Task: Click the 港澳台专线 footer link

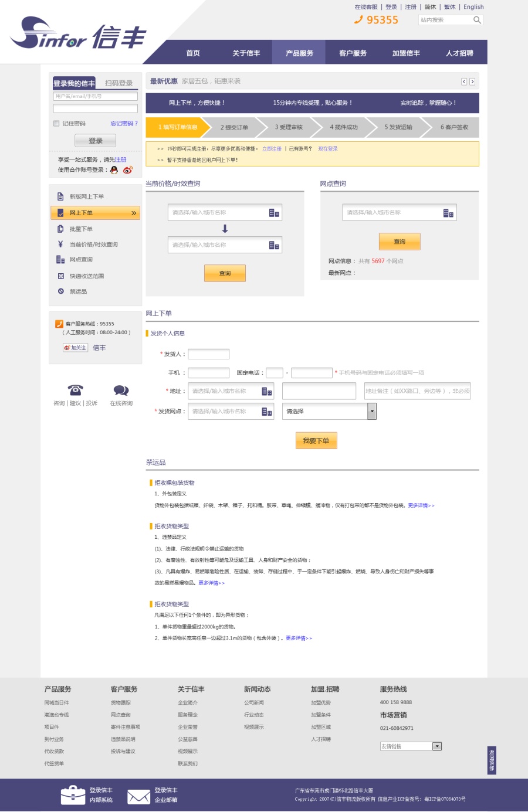Action: point(56,715)
